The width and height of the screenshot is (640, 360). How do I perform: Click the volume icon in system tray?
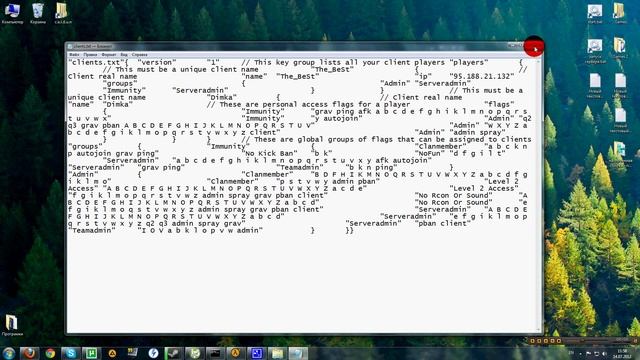pyautogui.click(x=604, y=353)
